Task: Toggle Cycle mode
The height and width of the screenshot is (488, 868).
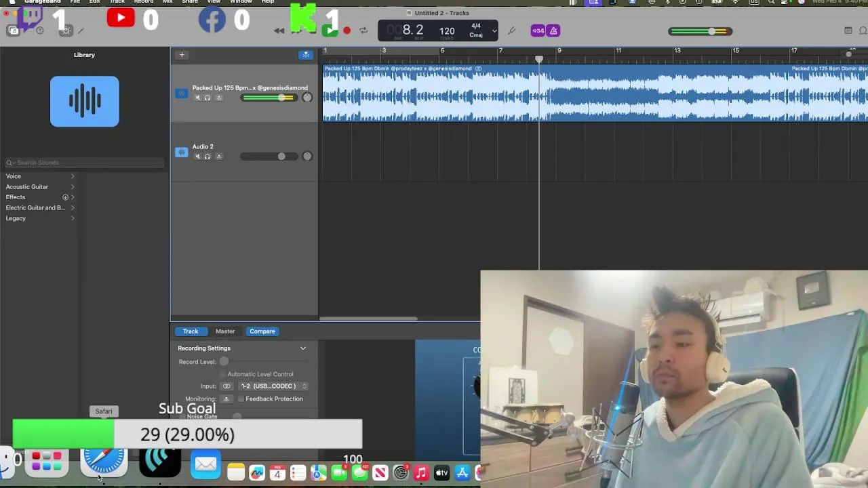Action: click(x=363, y=30)
